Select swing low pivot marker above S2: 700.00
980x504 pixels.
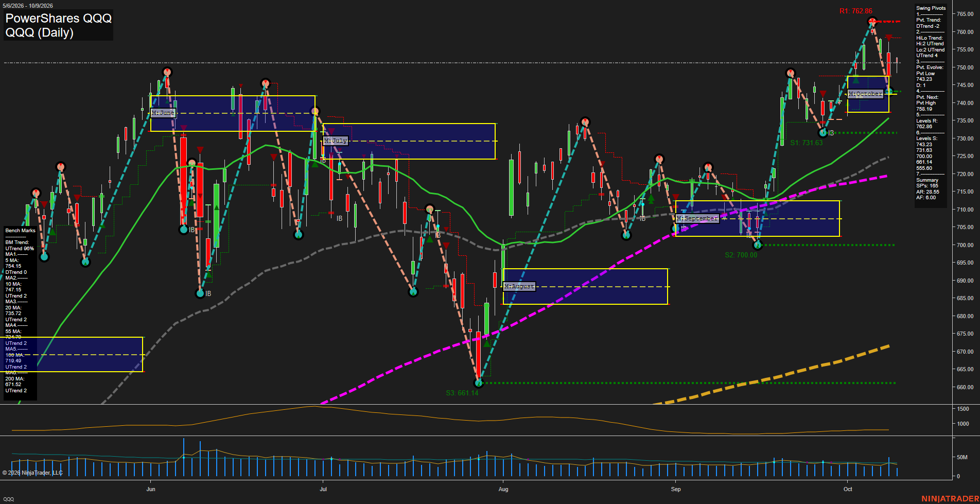click(757, 245)
